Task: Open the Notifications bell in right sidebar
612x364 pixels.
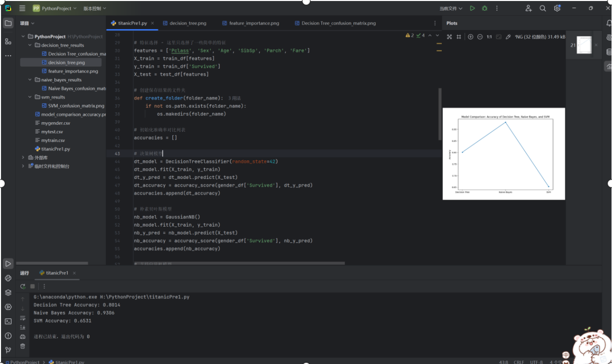Action: pyautogui.click(x=609, y=23)
